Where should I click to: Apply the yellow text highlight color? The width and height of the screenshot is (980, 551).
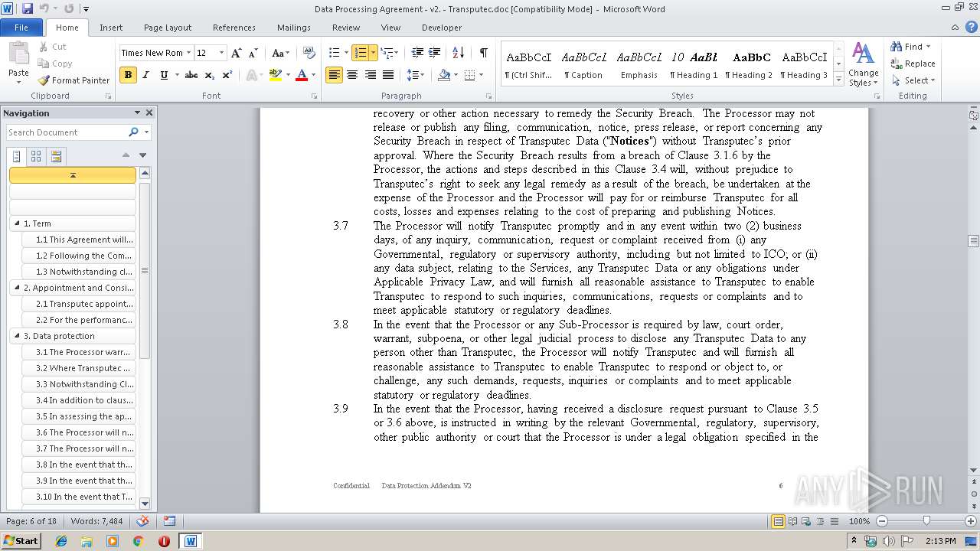pyautogui.click(x=275, y=75)
